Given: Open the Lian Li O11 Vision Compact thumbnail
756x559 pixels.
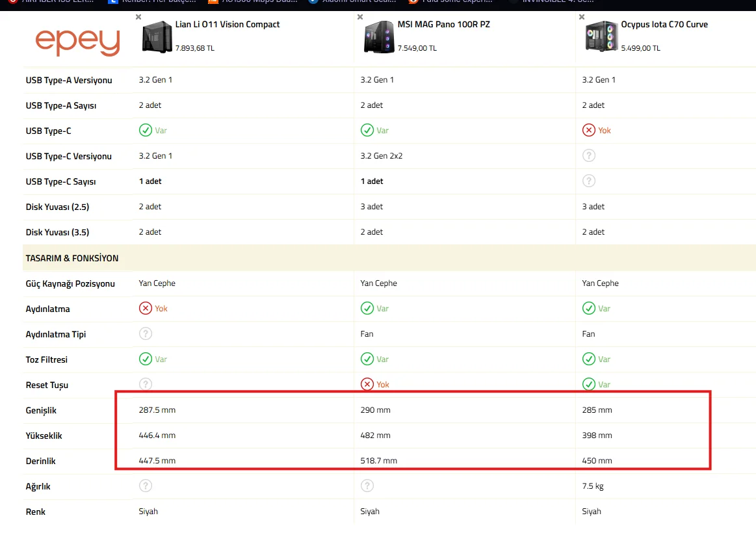Looking at the screenshot, I should [157, 36].
